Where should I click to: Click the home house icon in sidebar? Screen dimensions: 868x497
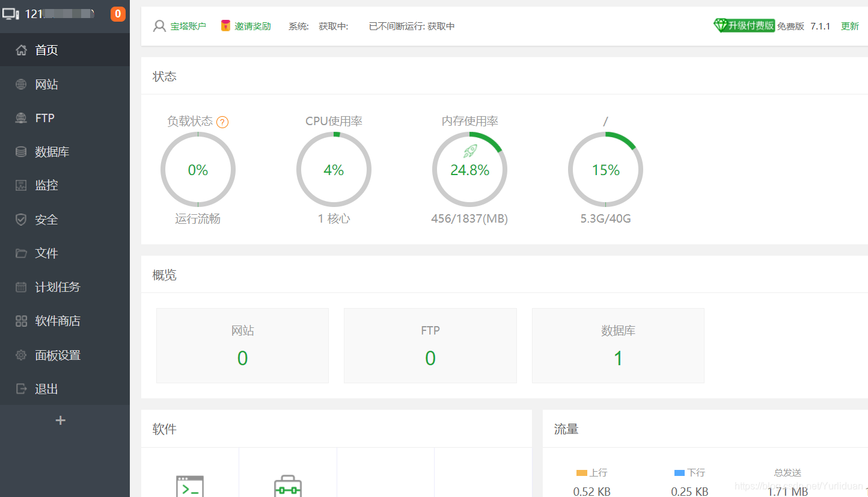(x=21, y=50)
